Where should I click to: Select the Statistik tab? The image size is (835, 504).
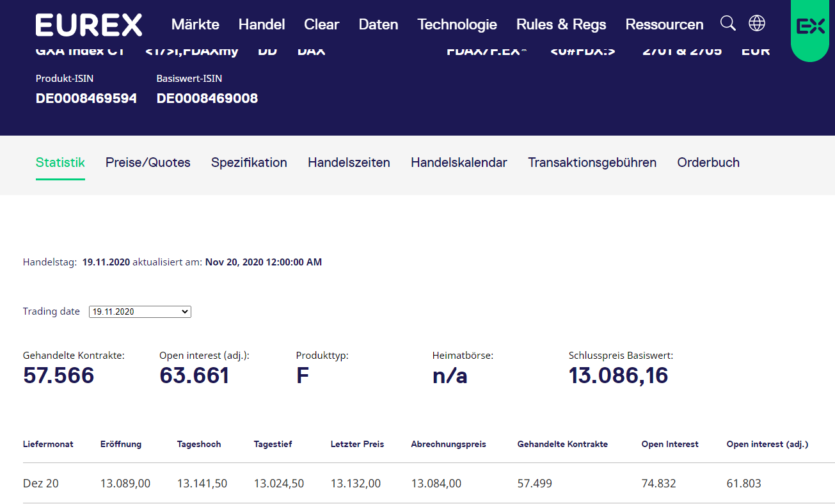[60, 162]
